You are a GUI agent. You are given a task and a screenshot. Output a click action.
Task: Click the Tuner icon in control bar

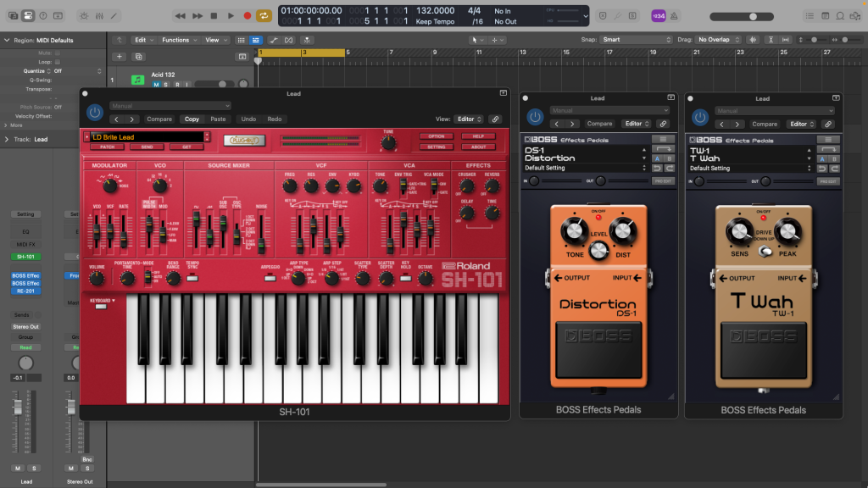click(617, 16)
